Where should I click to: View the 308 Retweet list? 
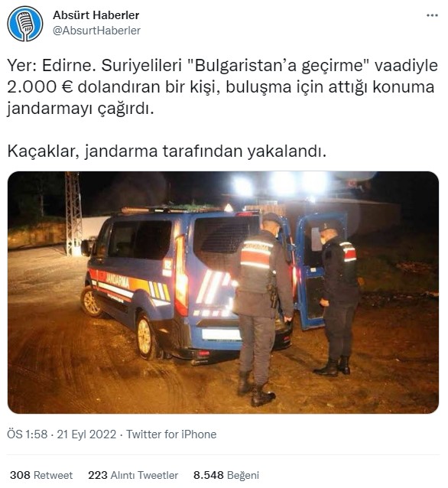click(41, 475)
